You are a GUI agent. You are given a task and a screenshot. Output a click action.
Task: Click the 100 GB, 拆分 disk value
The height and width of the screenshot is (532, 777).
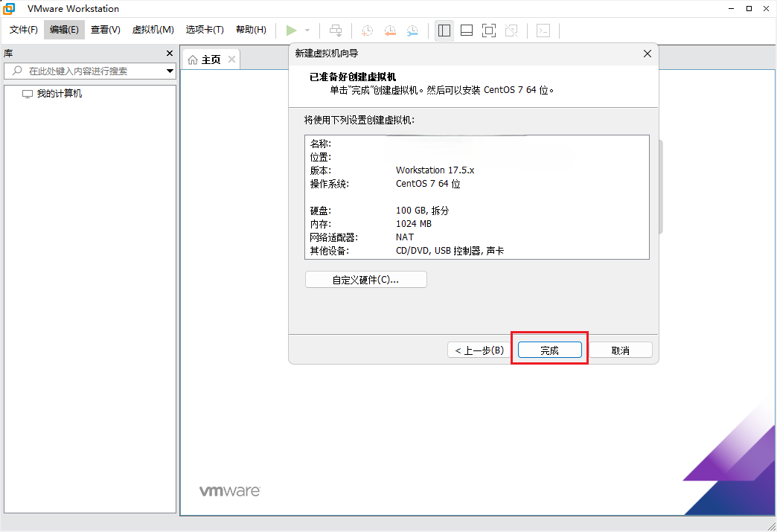423,211
